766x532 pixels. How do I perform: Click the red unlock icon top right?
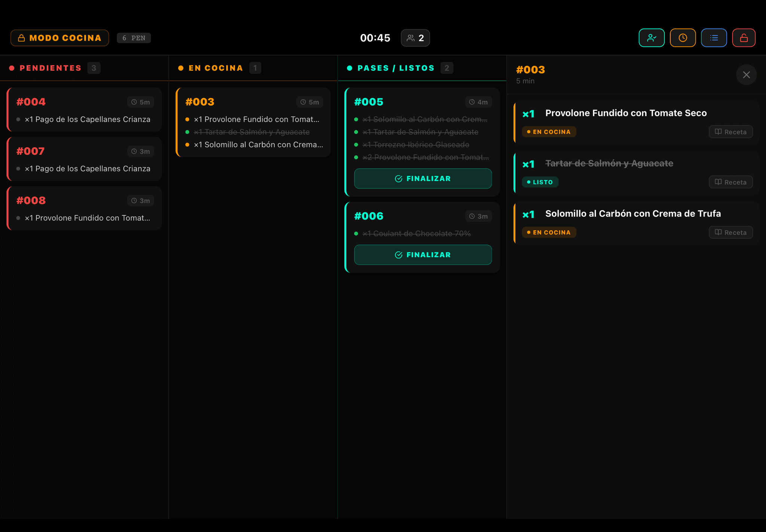pyautogui.click(x=744, y=38)
